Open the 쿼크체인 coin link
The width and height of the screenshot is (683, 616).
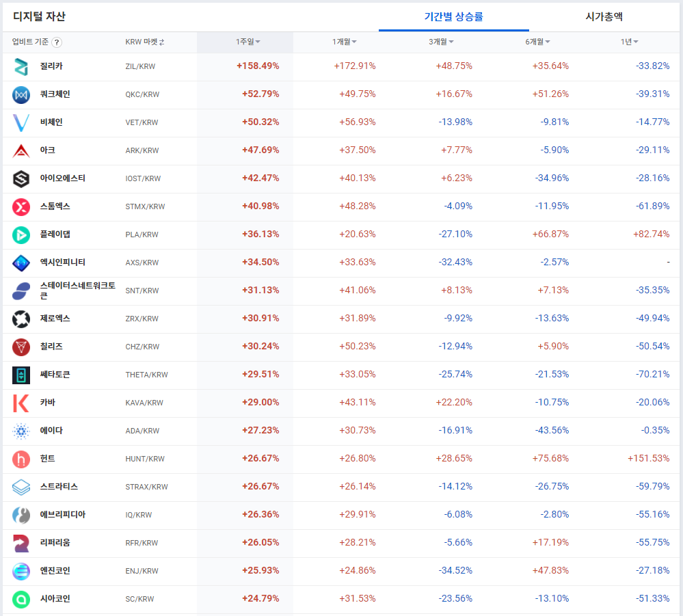[55, 94]
